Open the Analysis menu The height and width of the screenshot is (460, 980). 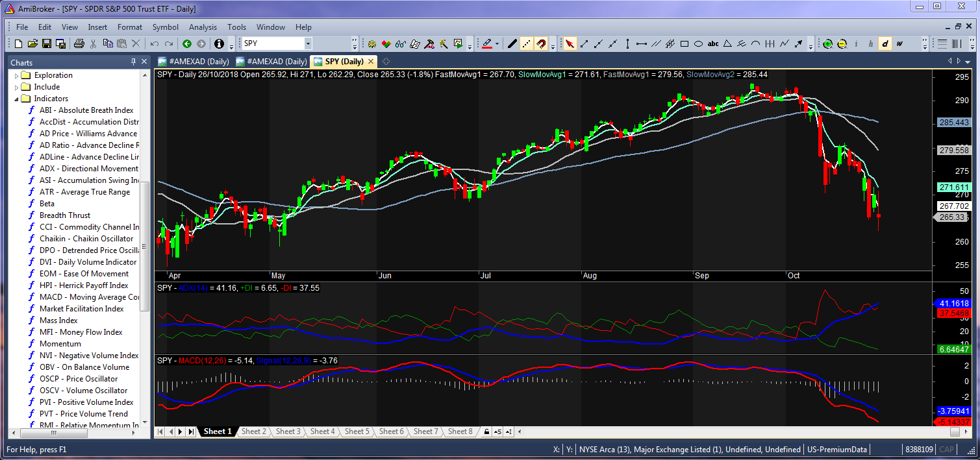click(203, 27)
